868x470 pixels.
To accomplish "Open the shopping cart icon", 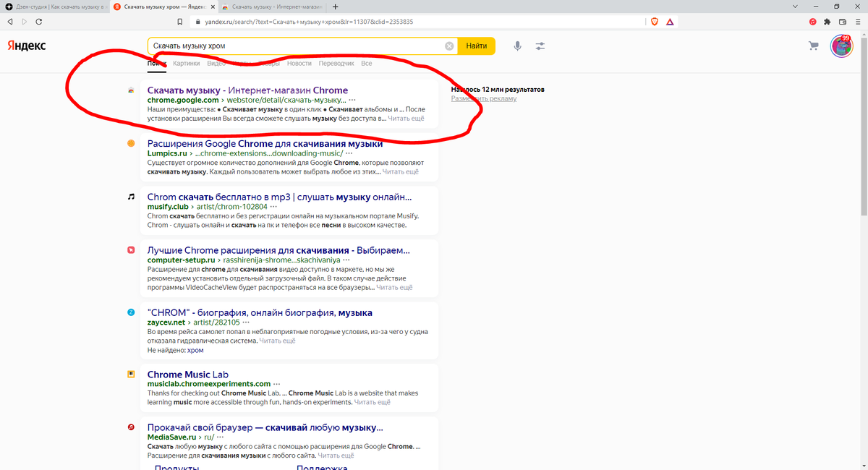I will pyautogui.click(x=814, y=46).
